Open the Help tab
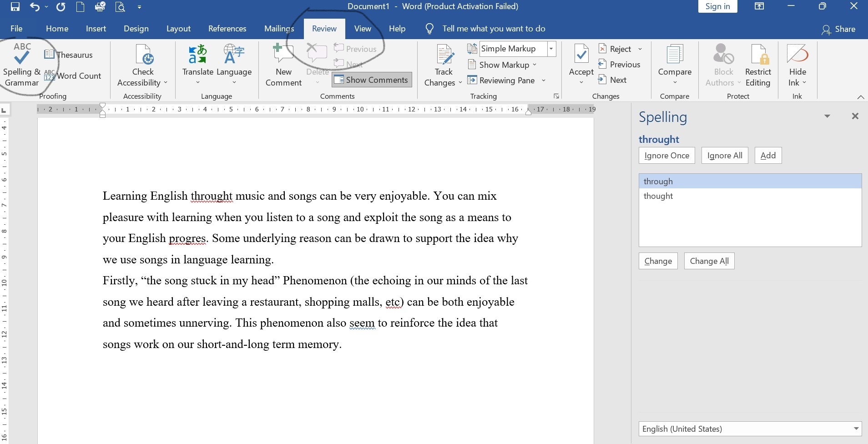Viewport: 868px width, 444px height. click(397, 29)
